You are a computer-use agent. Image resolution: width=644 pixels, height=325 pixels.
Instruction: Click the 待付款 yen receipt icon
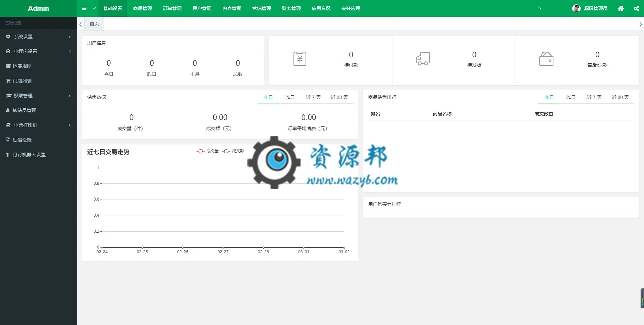tap(300, 59)
